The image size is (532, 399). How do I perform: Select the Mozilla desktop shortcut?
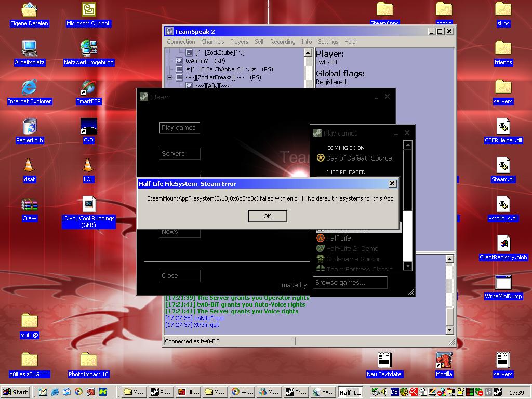tap(444, 365)
